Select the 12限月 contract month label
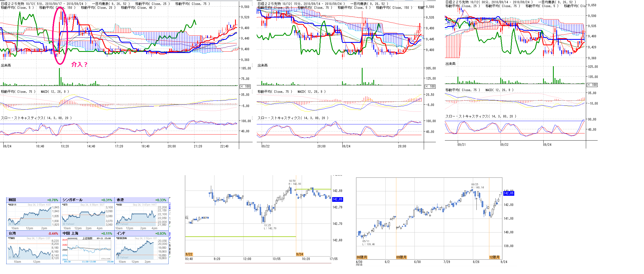Screen dimensions: 644x274 tap(494, 257)
